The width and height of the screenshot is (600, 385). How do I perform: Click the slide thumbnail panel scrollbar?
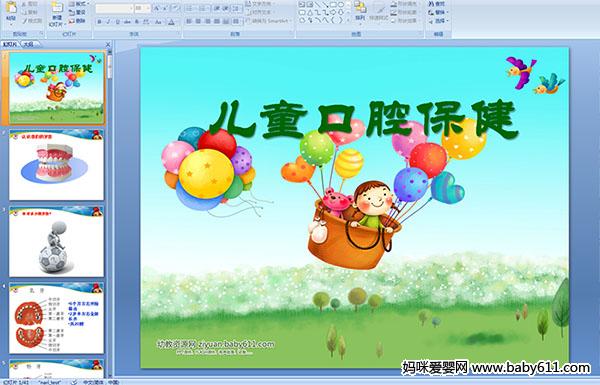[110, 213]
